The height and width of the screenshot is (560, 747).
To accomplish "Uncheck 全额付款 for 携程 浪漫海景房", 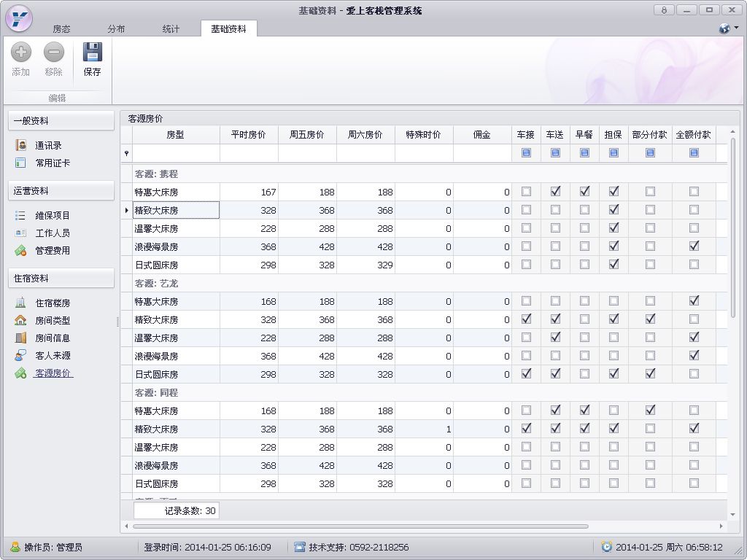I will [694, 246].
